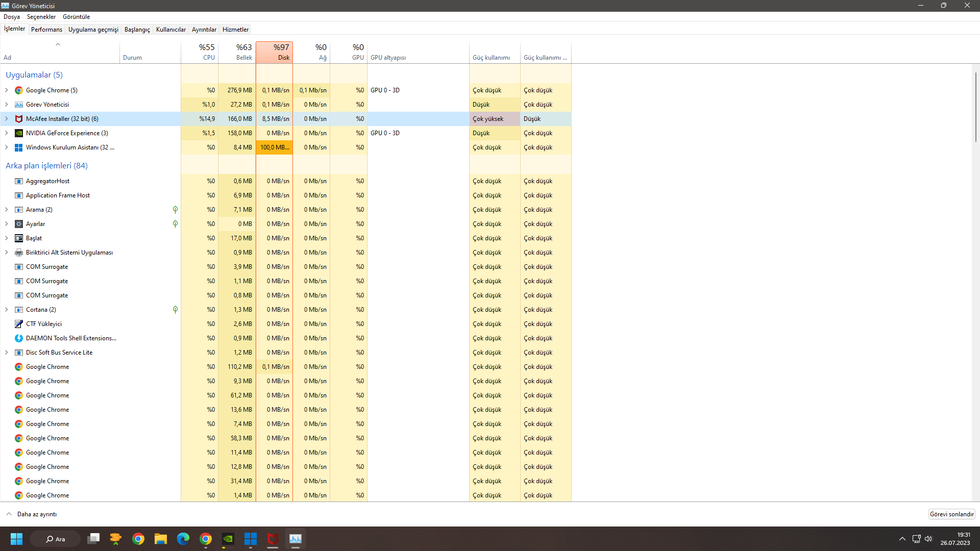
Task: Click the DAEMON Tools Shell Extensions icon
Action: (x=19, y=338)
